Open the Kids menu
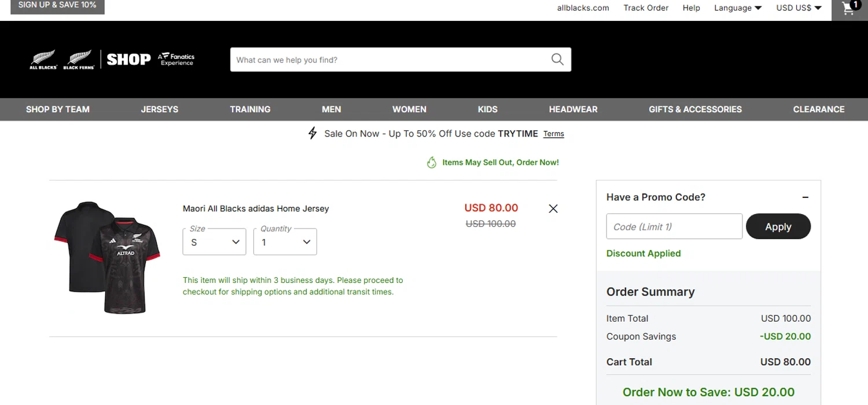 [488, 109]
